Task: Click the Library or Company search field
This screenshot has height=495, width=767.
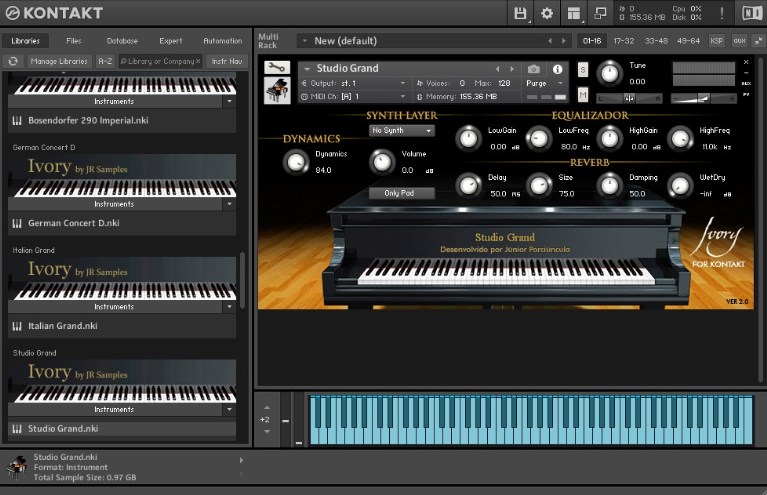Action: [x=160, y=61]
